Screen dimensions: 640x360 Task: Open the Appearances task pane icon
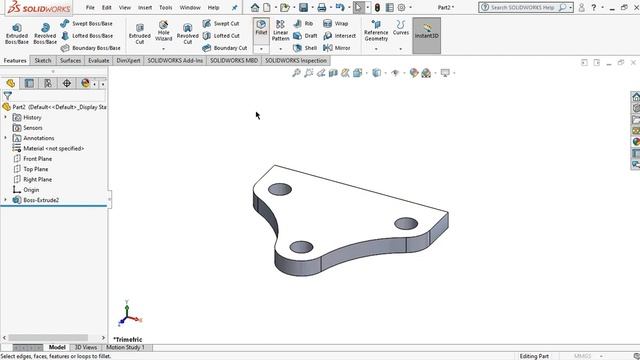click(636, 142)
